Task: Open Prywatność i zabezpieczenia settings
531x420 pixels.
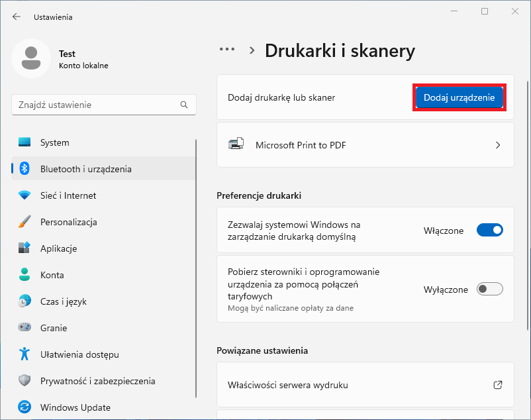Action: click(103, 380)
